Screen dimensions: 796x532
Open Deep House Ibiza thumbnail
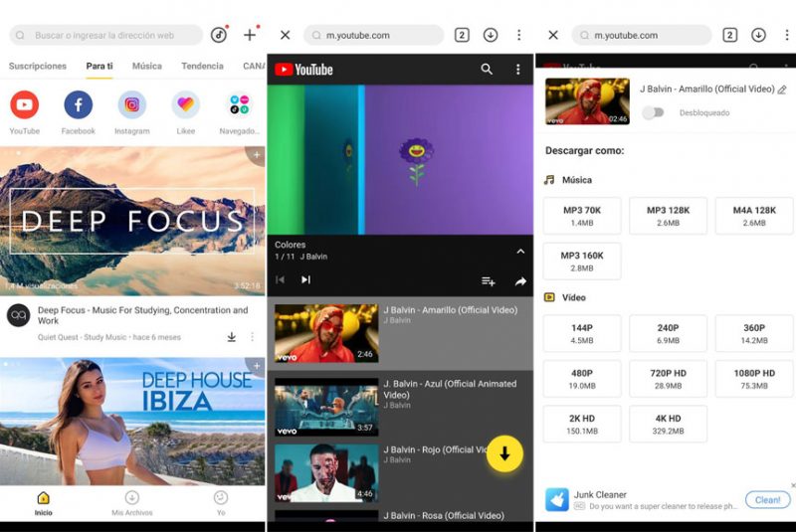(132, 422)
